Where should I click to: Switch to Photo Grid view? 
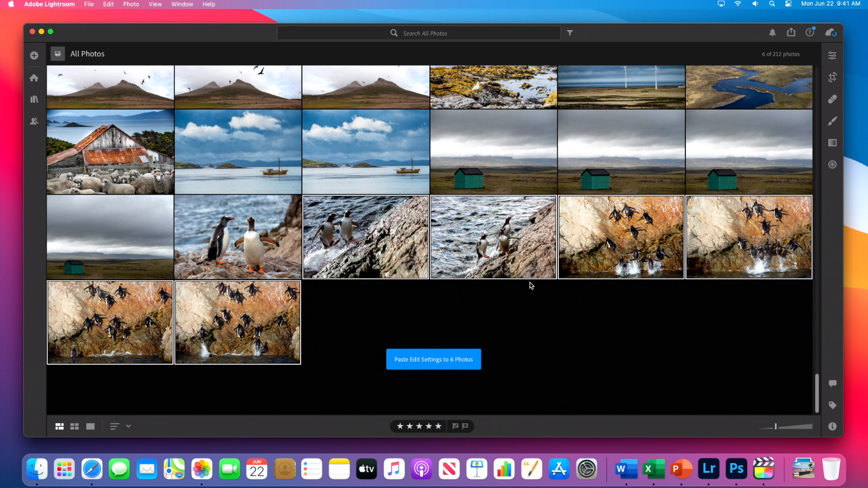[60, 426]
